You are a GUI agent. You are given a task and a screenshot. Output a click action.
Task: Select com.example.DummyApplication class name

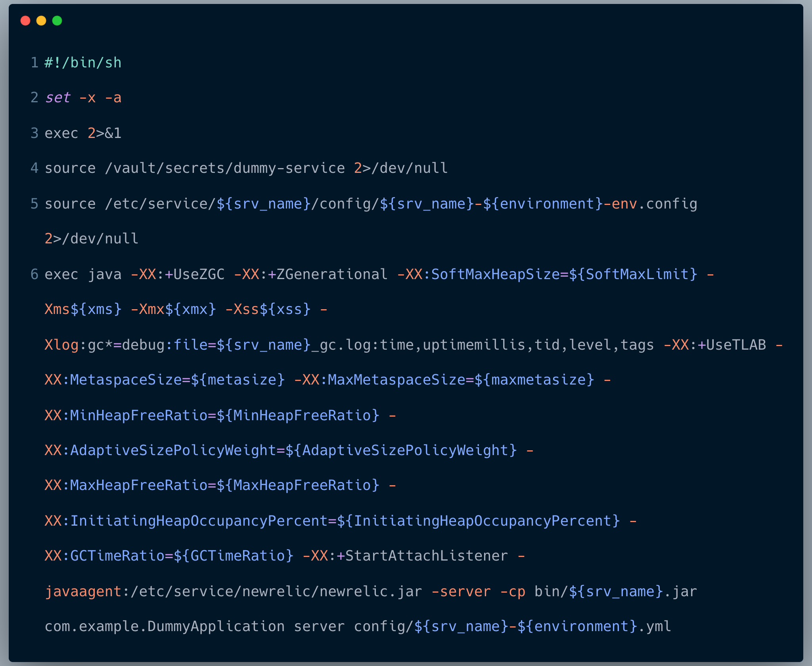pos(163,626)
